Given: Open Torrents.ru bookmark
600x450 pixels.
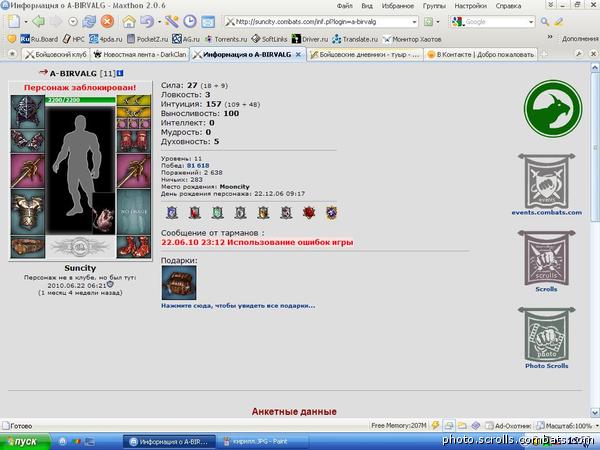Looking at the screenshot, I should pos(226,39).
